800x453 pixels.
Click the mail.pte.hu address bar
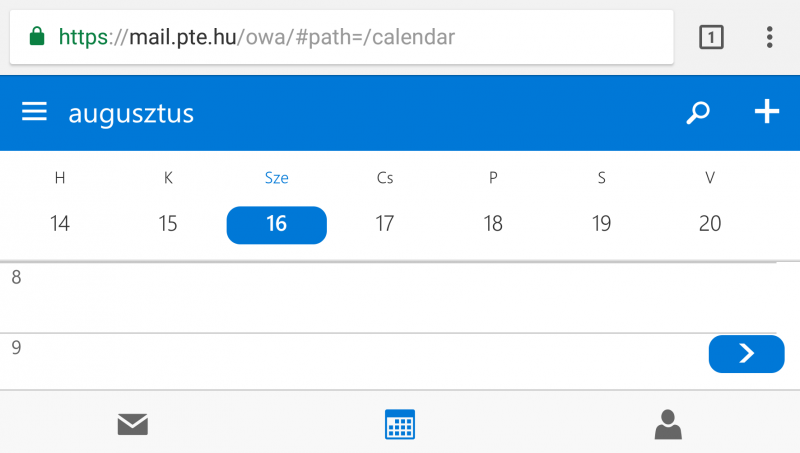pyautogui.click(x=341, y=37)
